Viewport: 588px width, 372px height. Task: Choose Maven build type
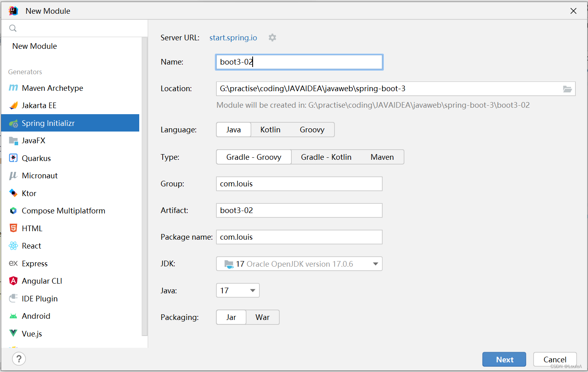click(382, 157)
